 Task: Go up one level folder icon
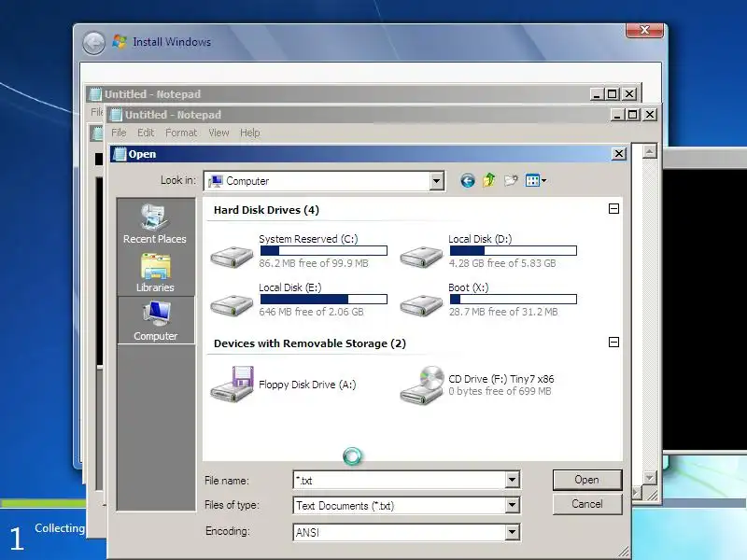pyautogui.click(x=489, y=180)
